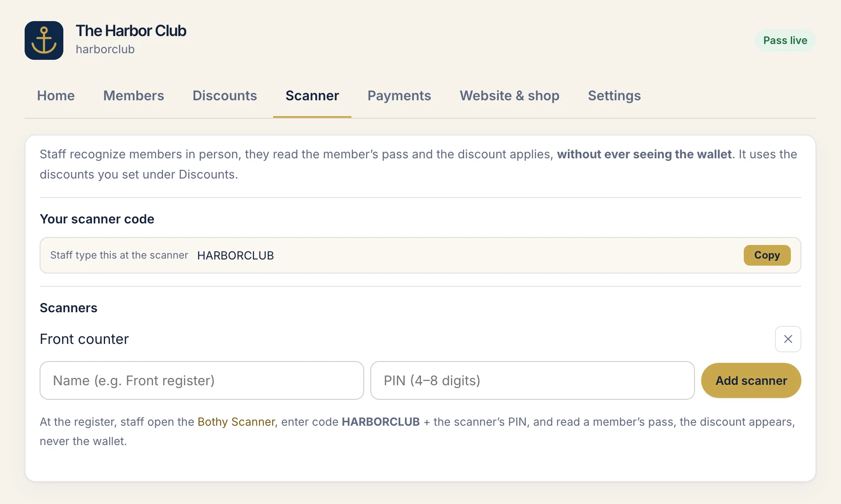Remove the Front counter scanner
The height and width of the screenshot is (504, 841).
click(x=788, y=339)
